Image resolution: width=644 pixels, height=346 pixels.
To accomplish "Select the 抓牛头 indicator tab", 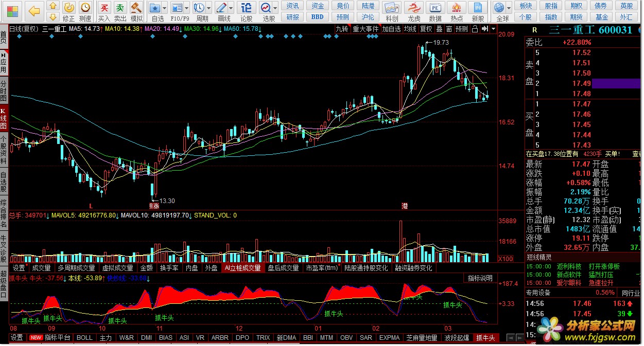I will 485,338.
